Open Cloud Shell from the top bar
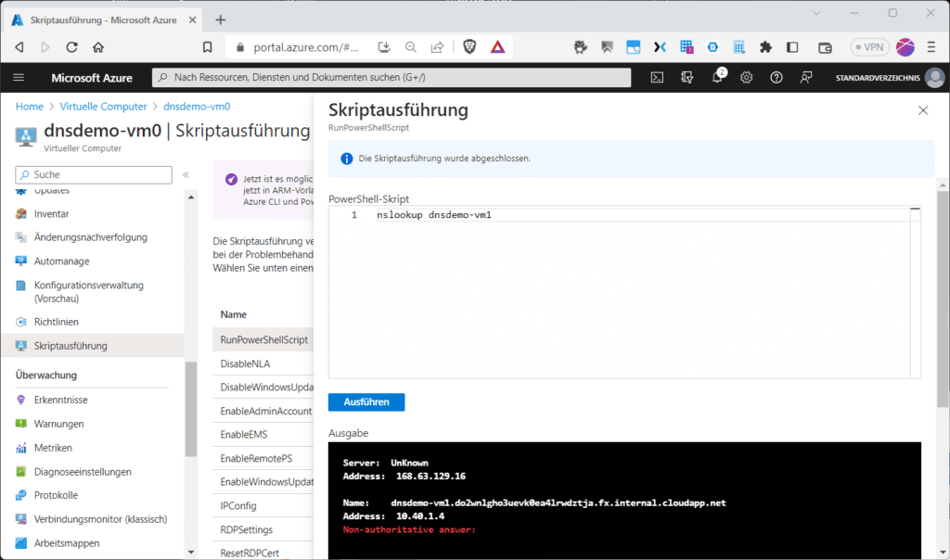This screenshot has width=950, height=560. [x=657, y=78]
